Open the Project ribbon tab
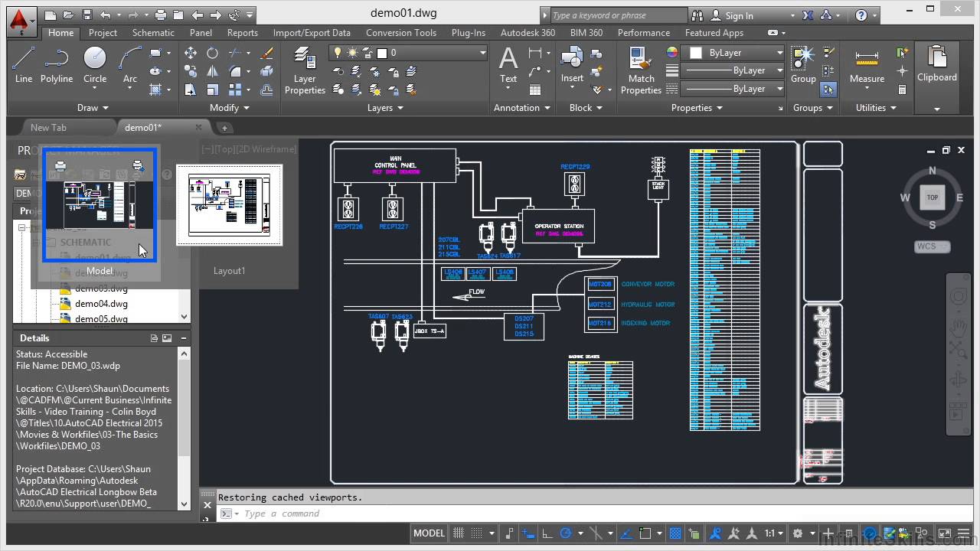Image resolution: width=980 pixels, height=551 pixels. point(103,33)
